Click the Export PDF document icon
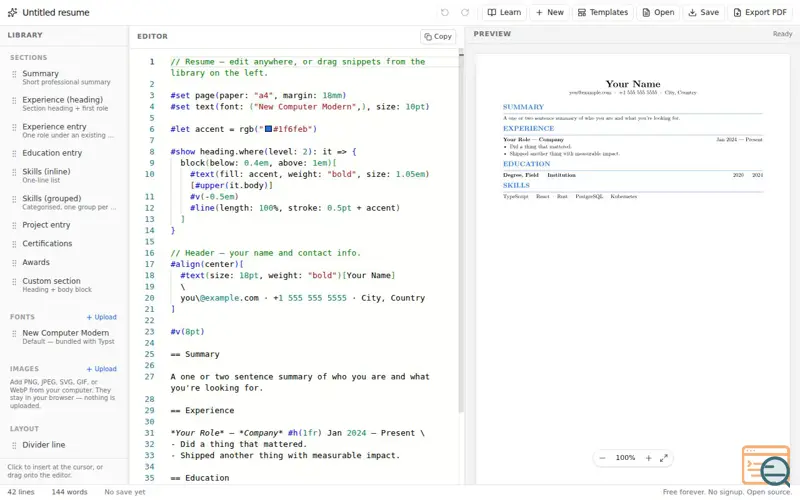This screenshot has width=800, height=500. click(737, 12)
